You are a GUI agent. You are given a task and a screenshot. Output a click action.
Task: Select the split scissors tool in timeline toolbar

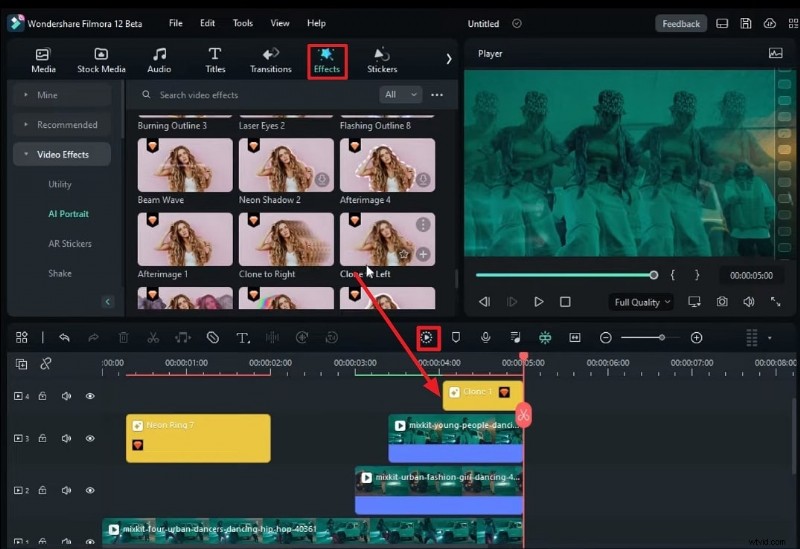point(153,338)
